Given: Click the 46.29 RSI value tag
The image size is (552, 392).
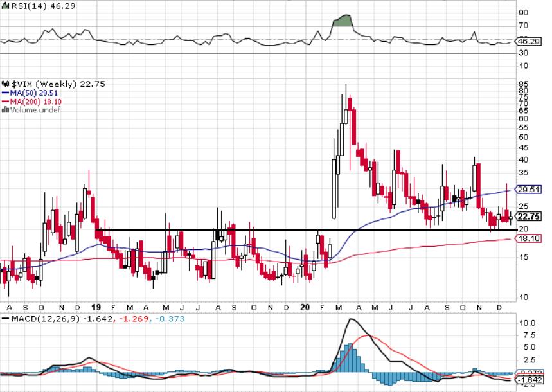Looking at the screenshot, I should coord(529,42).
